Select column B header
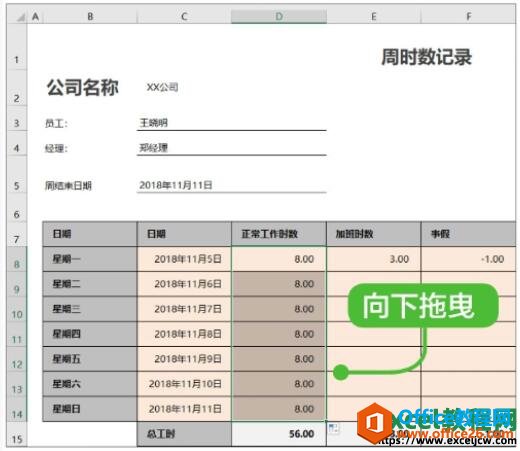Screen dimensions: 520x451 click(90, 16)
